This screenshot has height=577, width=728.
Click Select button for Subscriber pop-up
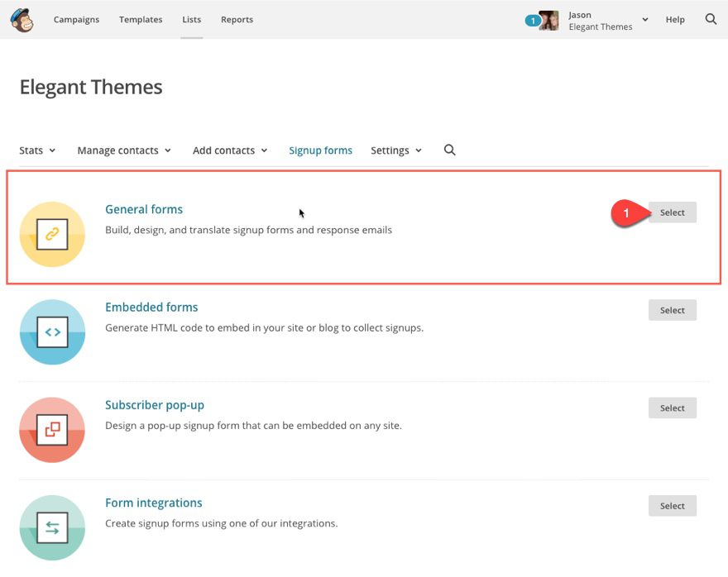coord(673,408)
